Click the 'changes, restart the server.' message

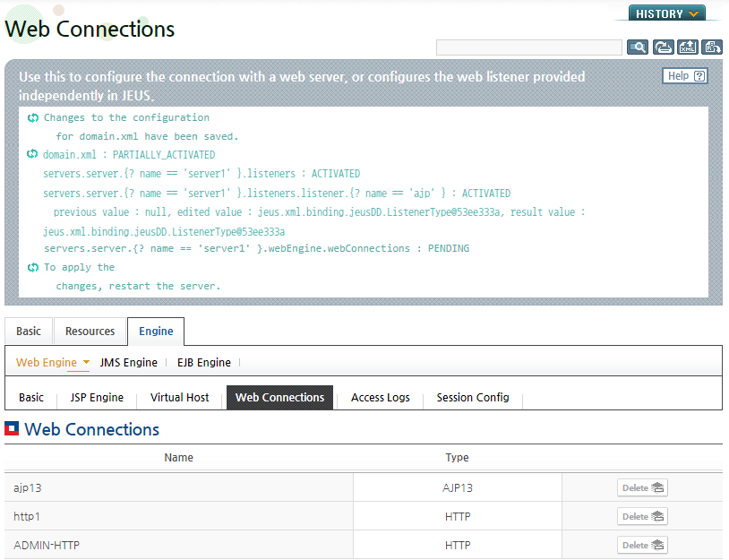tap(138, 286)
